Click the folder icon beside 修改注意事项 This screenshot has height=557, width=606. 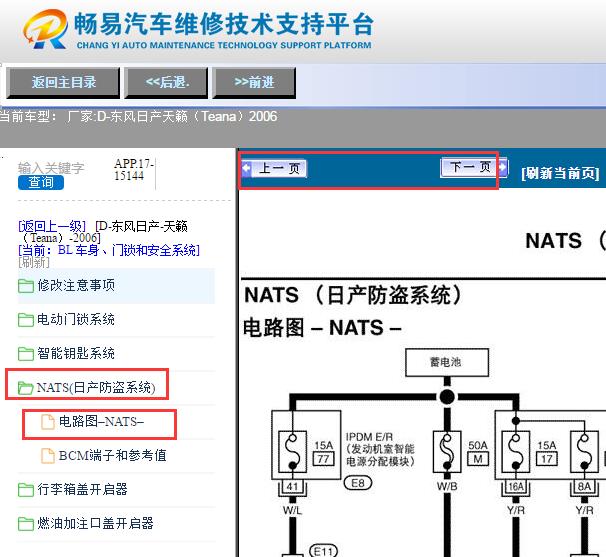pyautogui.click(x=26, y=286)
